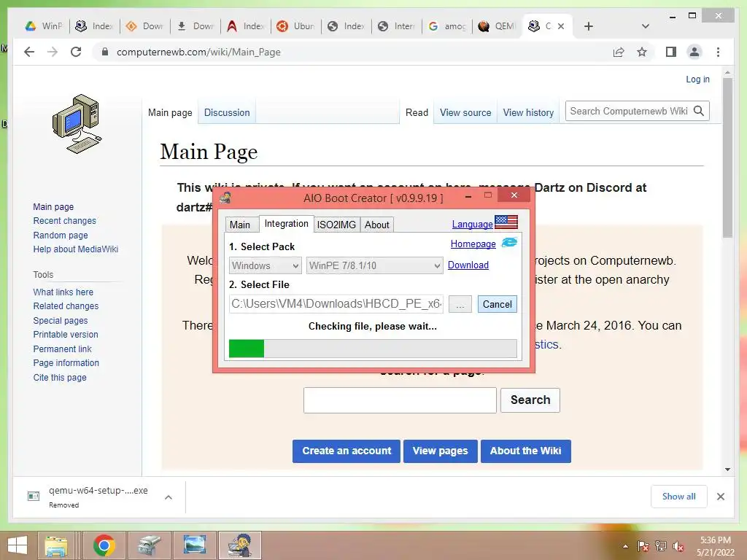Image resolution: width=747 pixels, height=560 pixels.
Task: Share this page icon in address bar
Action: (x=619, y=52)
